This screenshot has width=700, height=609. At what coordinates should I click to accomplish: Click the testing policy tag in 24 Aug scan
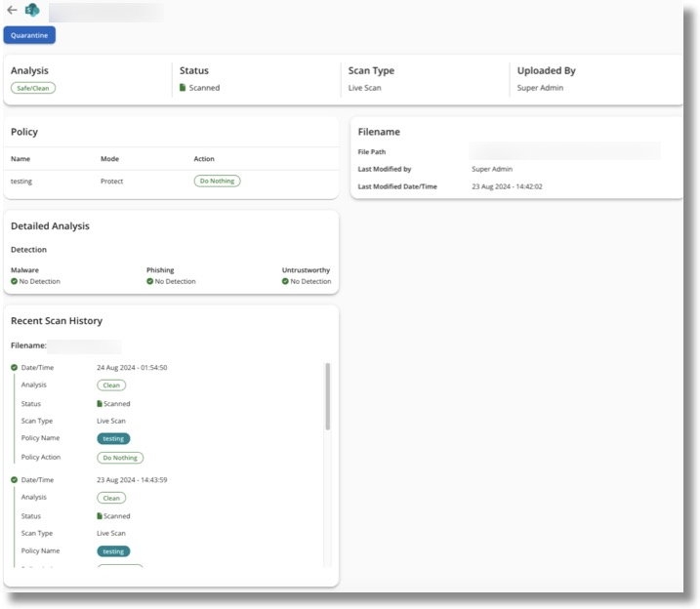tap(113, 439)
